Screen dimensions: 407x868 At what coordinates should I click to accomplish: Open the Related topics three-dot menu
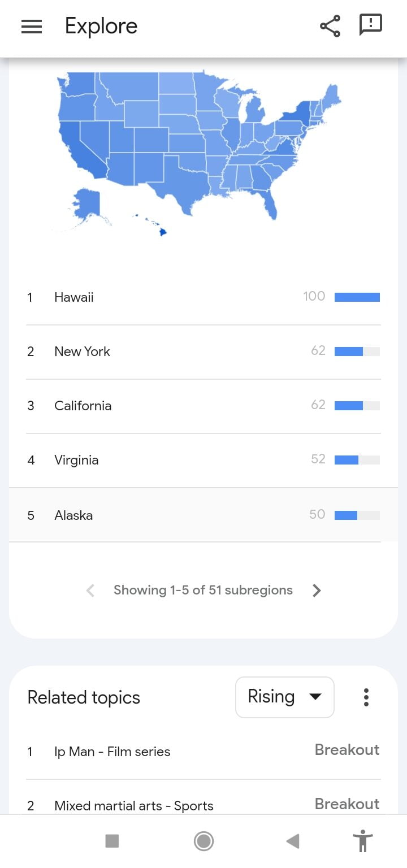[366, 697]
